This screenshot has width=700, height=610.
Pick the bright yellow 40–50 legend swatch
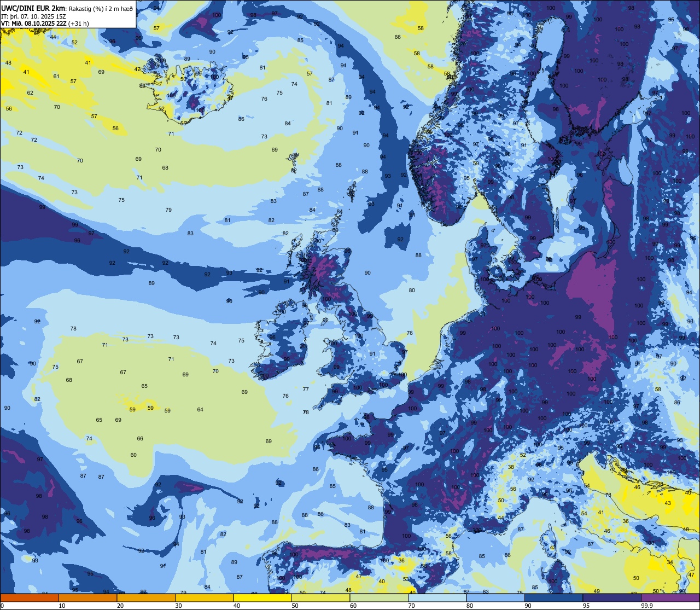point(262,598)
